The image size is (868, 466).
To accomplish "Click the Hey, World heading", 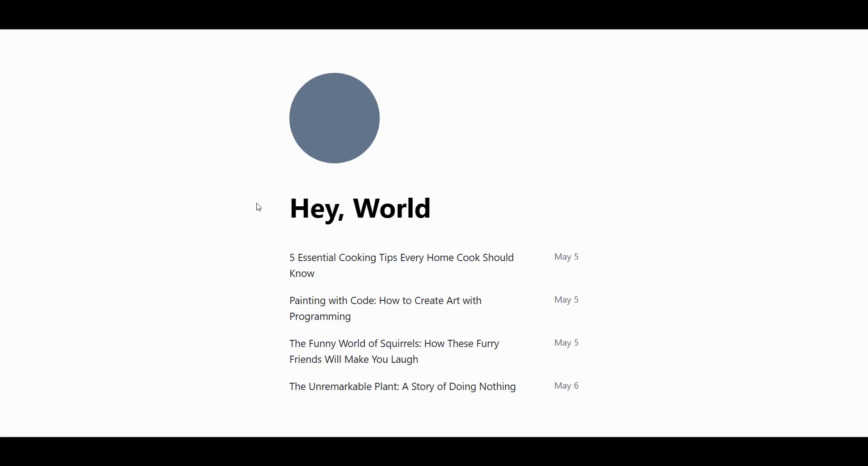I will point(360,209).
